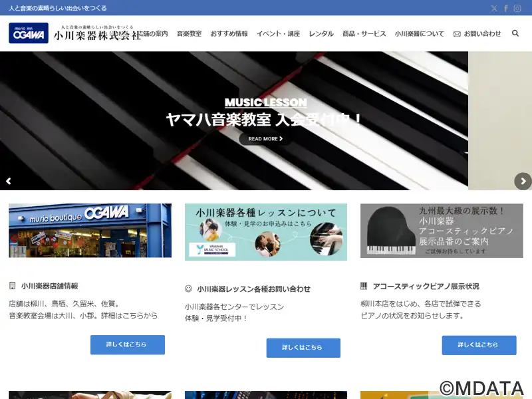The height and width of the screenshot is (399, 532).
Task: Open the Facebook social icon
Action: pos(505,9)
